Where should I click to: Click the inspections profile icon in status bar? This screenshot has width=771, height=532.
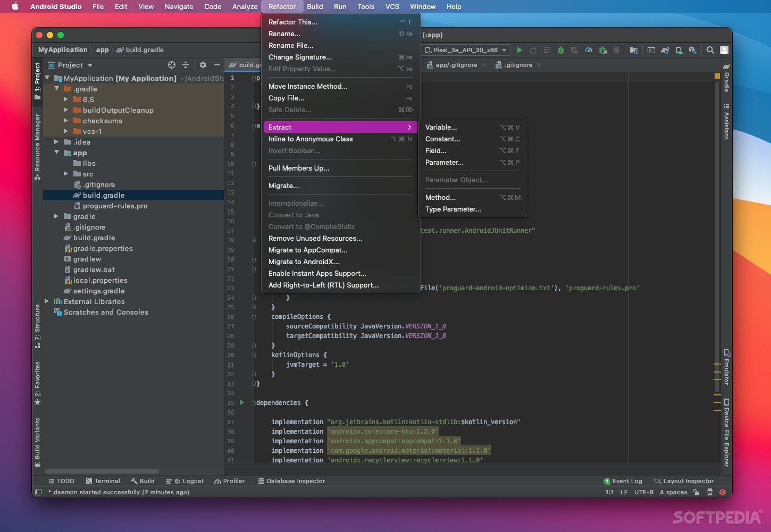pyautogui.click(x=709, y=492)
